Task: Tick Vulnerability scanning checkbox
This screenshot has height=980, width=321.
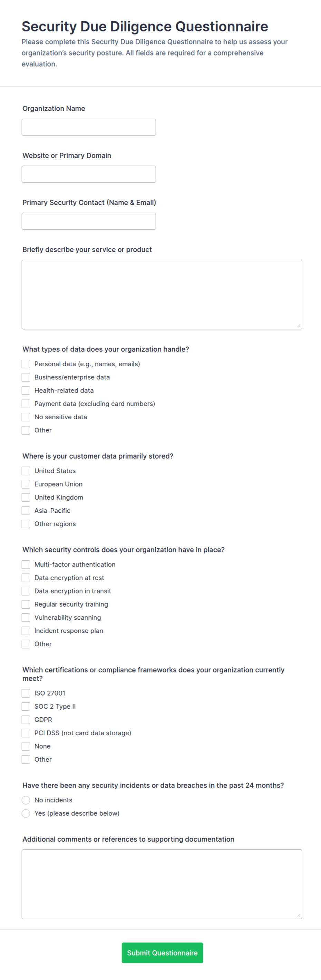Action: [26, 618]
